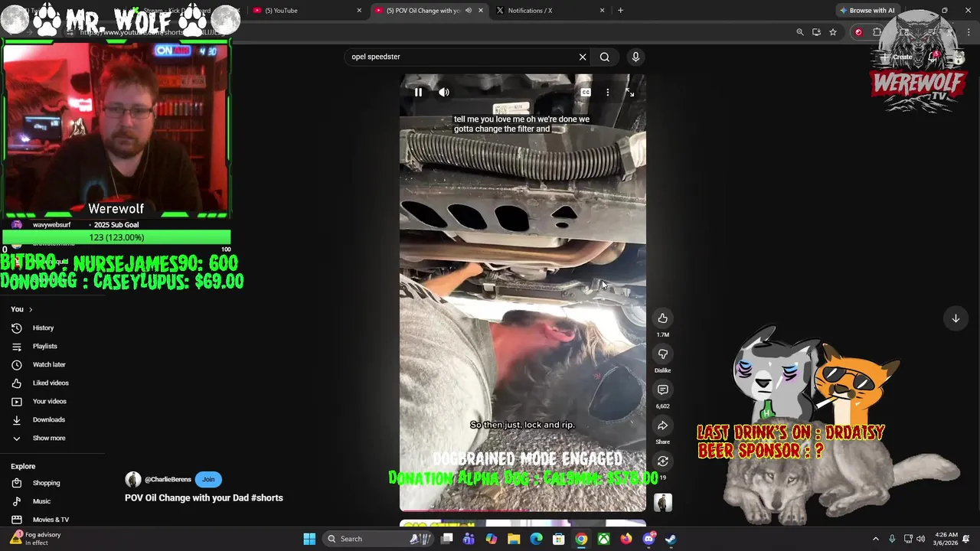Open the Fog advisory weather widget
The image size is (980, 551).
coord(35,539)
